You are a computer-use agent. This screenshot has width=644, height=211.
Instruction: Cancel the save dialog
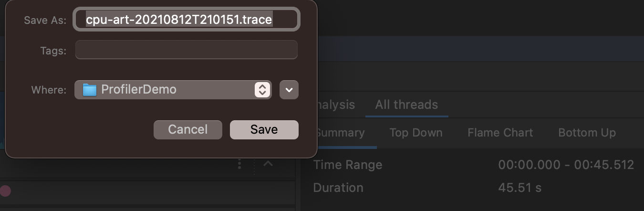pyautogui.click(x=188, y=129)
